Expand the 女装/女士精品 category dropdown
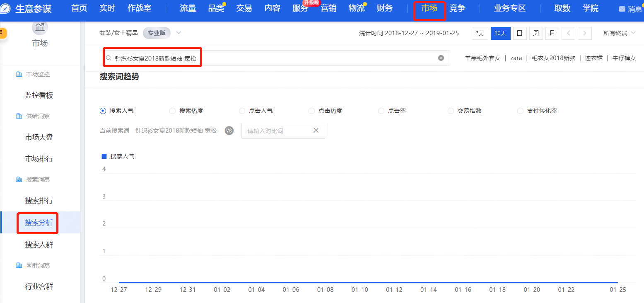 pyautogui.click(x=178, y=33)
